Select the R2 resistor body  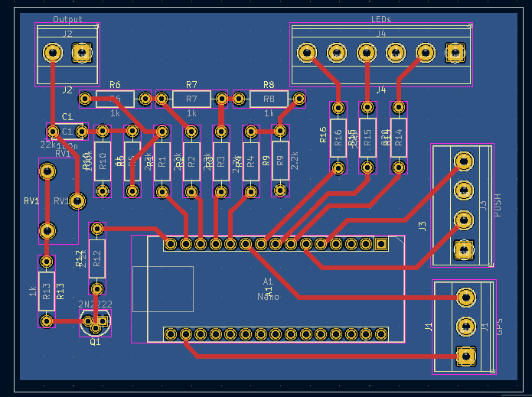pyautogui.click(x=191, y=161)
